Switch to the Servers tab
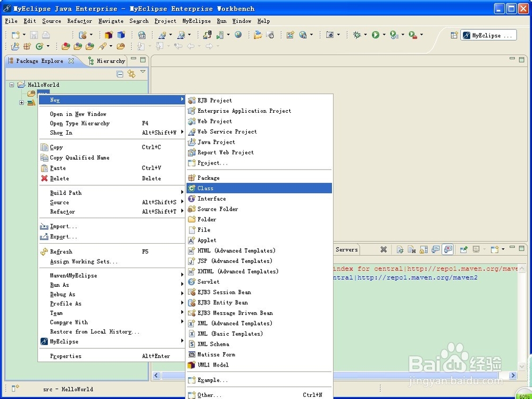 click(346, 250)
